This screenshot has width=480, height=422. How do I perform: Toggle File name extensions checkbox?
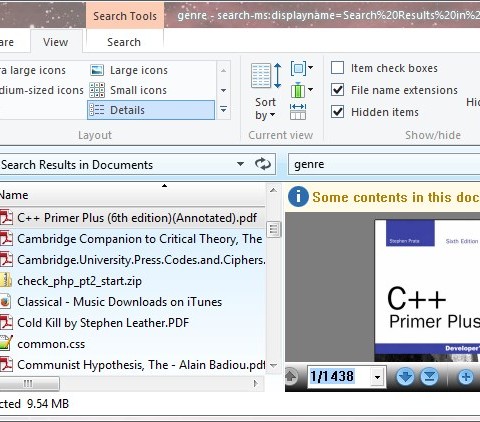coord(337,90)
